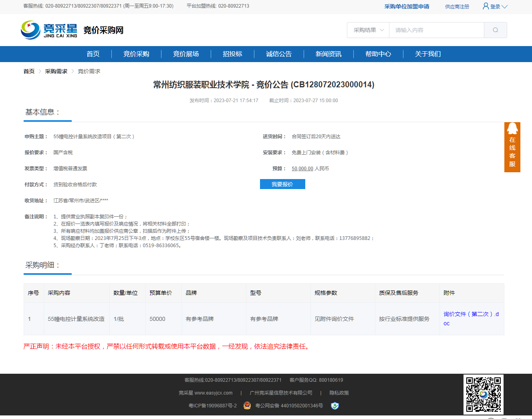Expand the dropdown arrow next to 登录
532x419 pixels.
(504, 6)
